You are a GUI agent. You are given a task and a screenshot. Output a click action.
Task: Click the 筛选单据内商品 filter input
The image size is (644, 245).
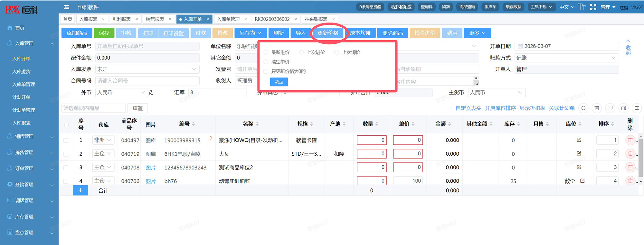[x=93, y=108]
